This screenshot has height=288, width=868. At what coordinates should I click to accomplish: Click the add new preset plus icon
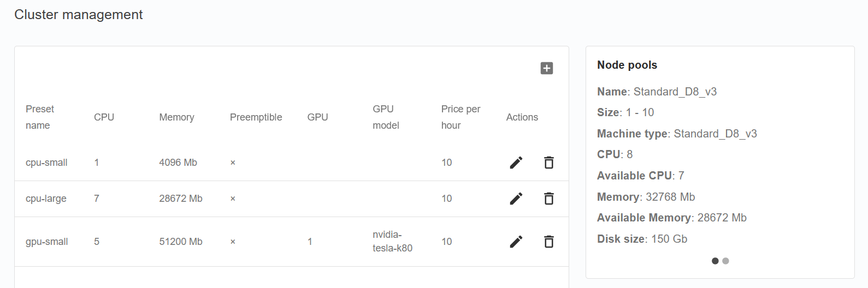click(546, 68)
